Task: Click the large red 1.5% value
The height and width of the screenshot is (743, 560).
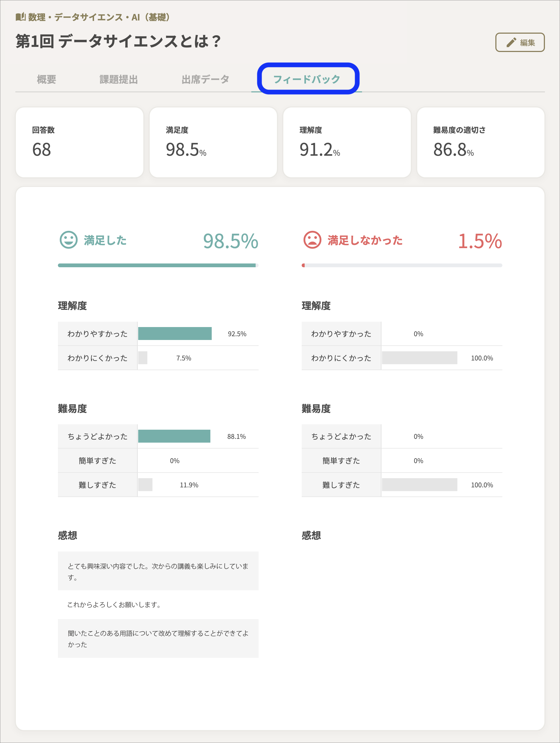Action: pos(480,241)
